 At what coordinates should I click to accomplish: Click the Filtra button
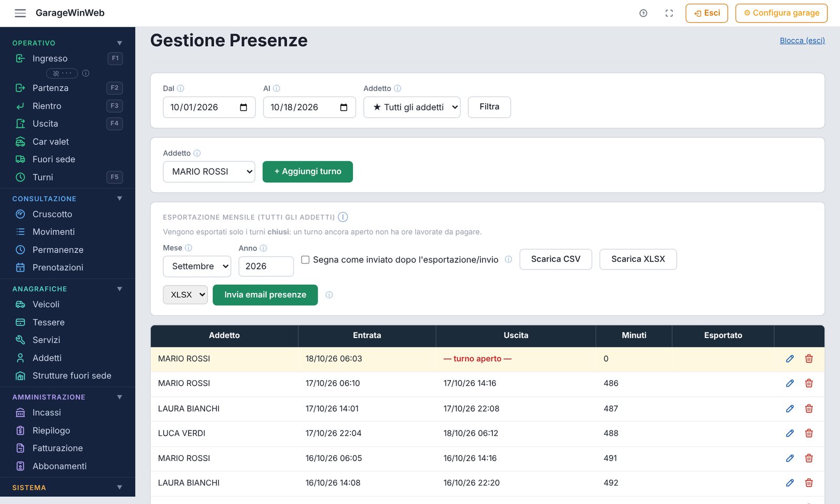489,107
